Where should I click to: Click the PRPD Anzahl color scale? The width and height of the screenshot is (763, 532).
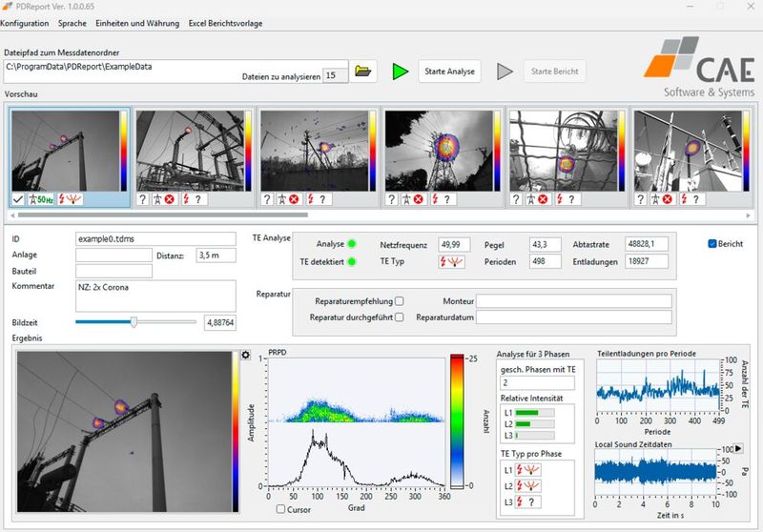click(x=457, y=421)
